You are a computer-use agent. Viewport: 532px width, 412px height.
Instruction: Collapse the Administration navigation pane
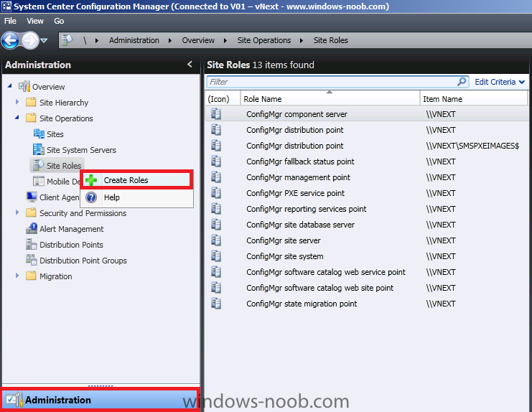tap(190, 64)
